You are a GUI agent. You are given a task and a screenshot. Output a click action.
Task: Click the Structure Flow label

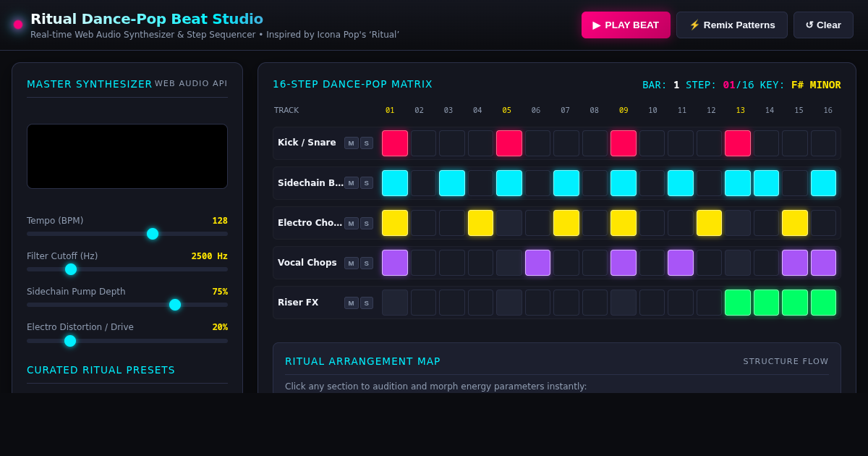(786, 361)
